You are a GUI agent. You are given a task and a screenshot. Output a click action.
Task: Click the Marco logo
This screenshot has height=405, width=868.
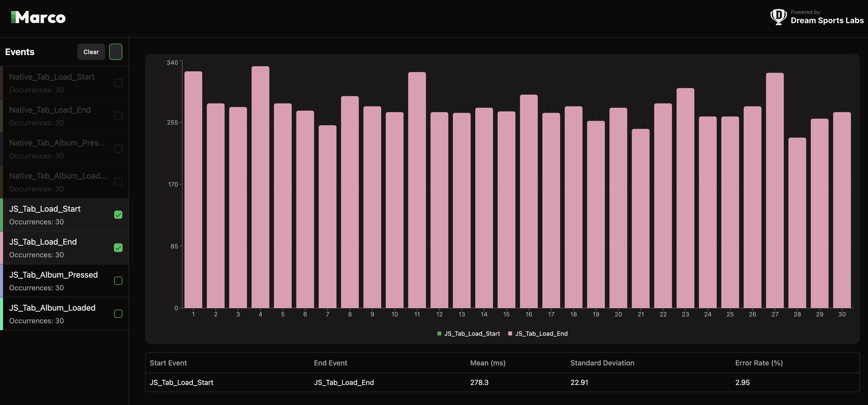[x=38, y=18]
